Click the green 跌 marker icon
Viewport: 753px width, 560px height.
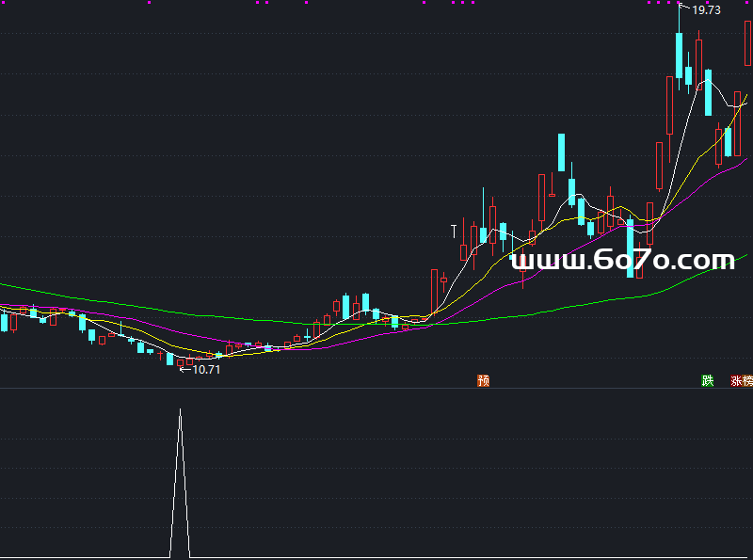click(707, 381)
